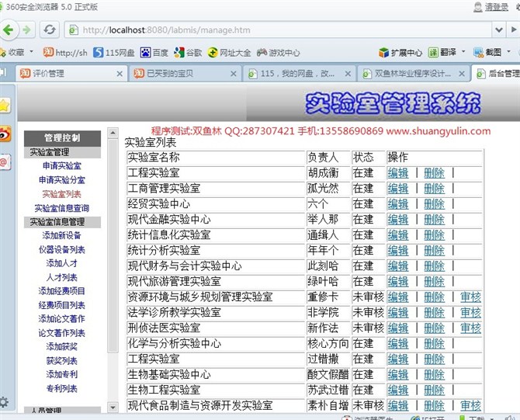The height and width of the screenshot is (420, 520).
Task: Close the 已买到的宝贝 tab
Action: (234, 74)
